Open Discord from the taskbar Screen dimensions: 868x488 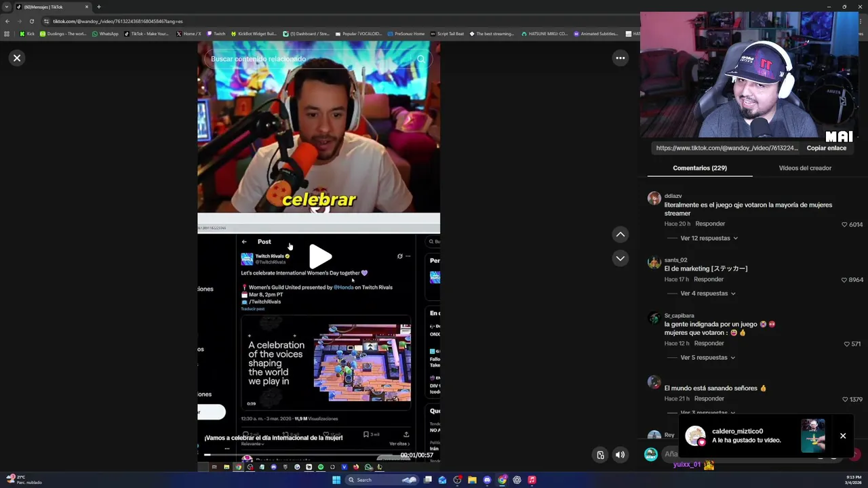pyautogui.click(x=487, y=480)
